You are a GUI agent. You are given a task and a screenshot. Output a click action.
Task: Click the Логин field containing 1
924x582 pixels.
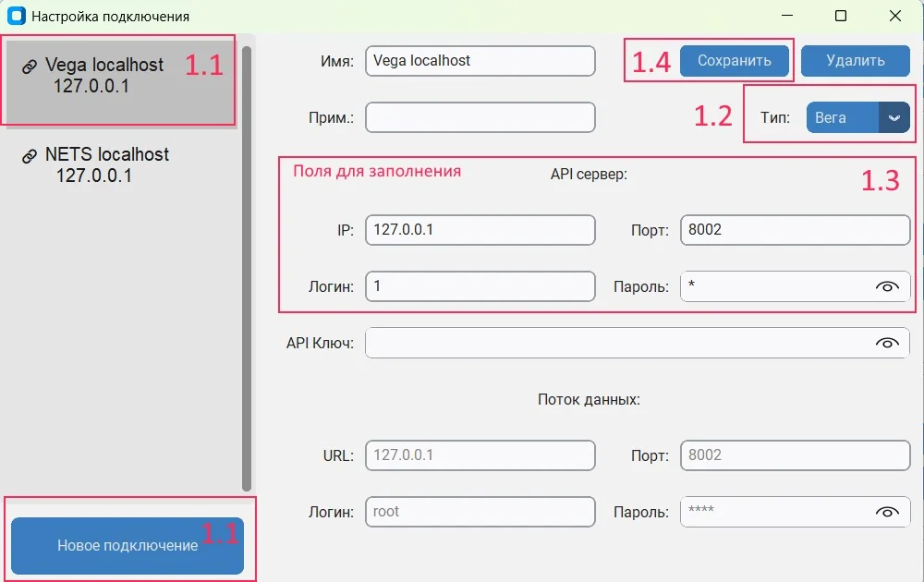[480, 286]
